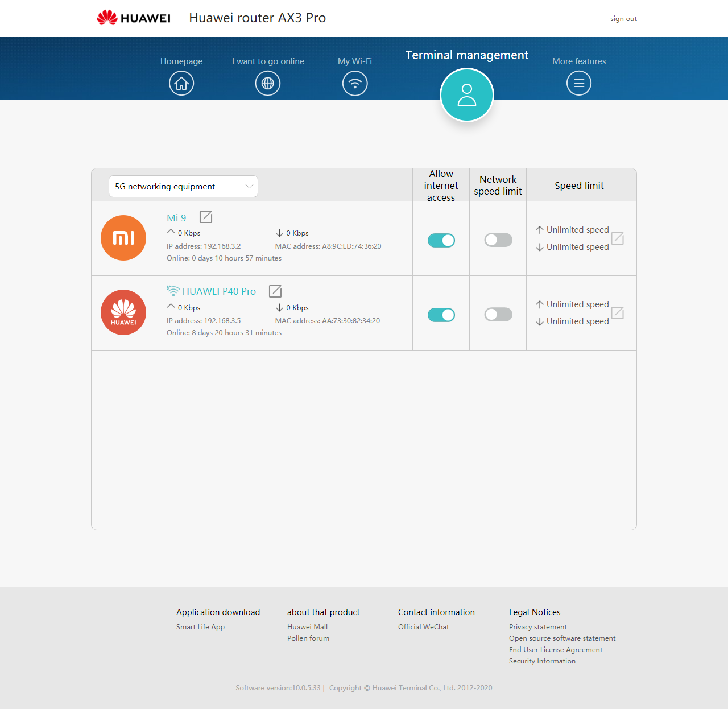Click the about that product heading
This screenshot has height=709, width=728.
(x=324, y=612)
